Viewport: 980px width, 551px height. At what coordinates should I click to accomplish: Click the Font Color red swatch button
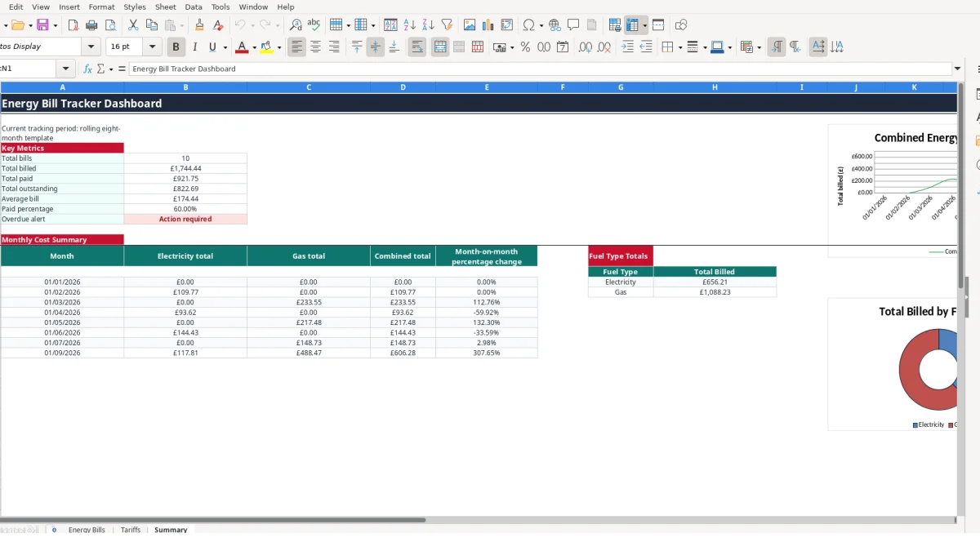(x=241, y=47)
